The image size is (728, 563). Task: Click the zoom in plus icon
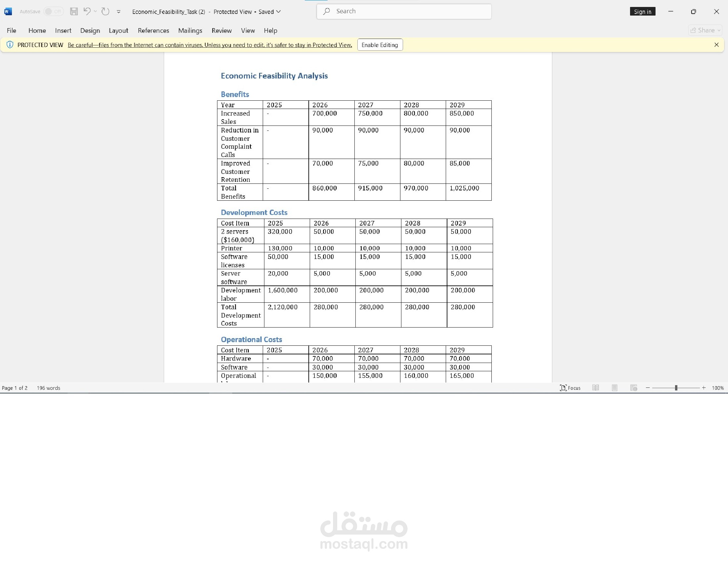(x=704, y=388)
